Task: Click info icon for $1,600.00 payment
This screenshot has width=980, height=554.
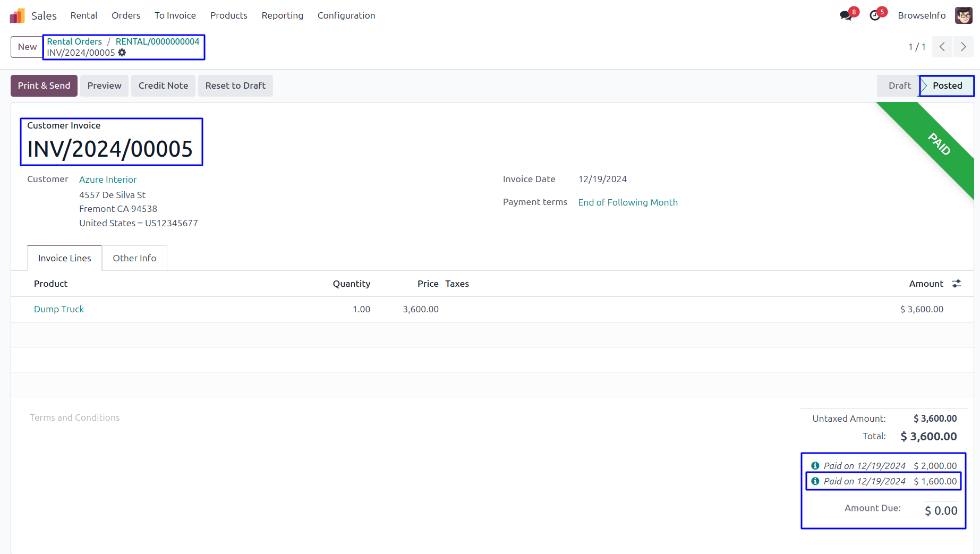Action: (815, 481)
